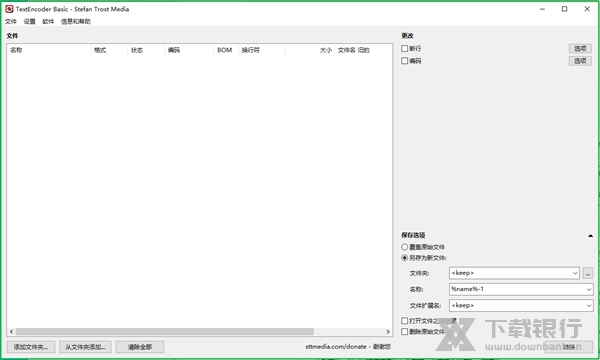Sort by the 换行符 column header
The image size is (600, 360).
pos(262,50)
